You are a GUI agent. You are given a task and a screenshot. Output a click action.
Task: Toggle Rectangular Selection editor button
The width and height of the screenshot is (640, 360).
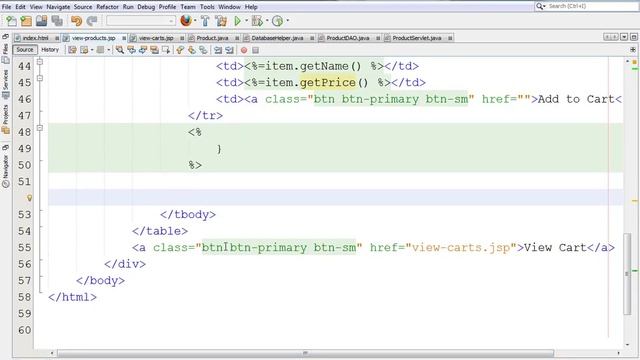165,50
